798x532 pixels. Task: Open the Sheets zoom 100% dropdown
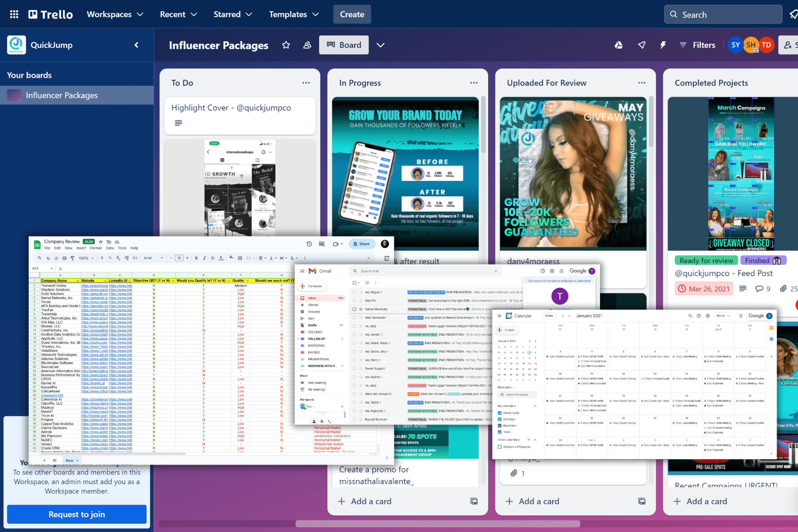86,258
